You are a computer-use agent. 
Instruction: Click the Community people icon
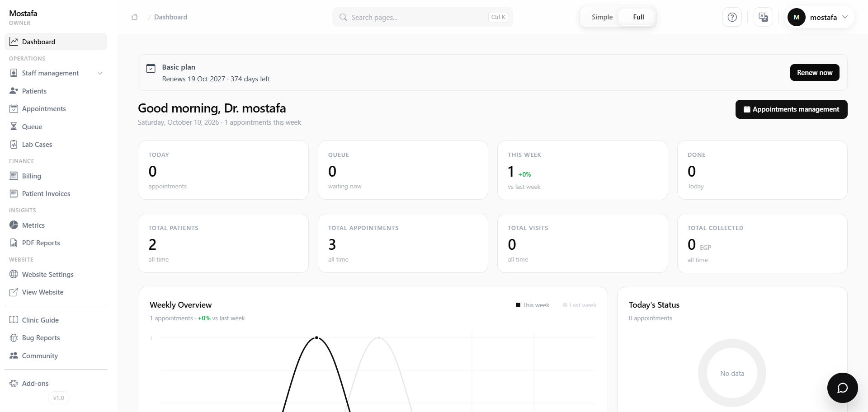[14, 356]
